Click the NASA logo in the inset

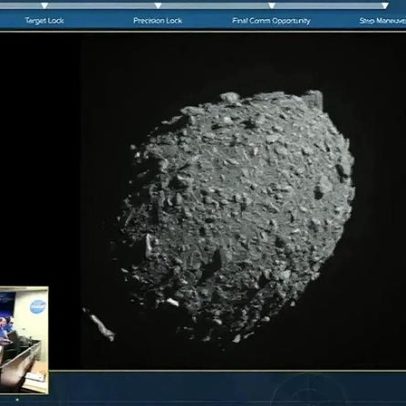point(37,306)
